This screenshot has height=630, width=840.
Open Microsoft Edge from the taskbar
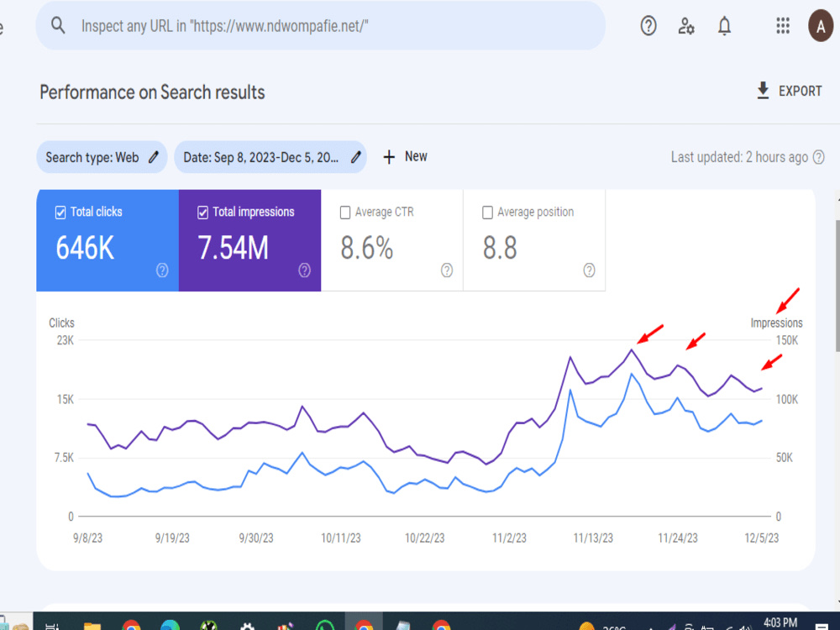pos(171,625)
